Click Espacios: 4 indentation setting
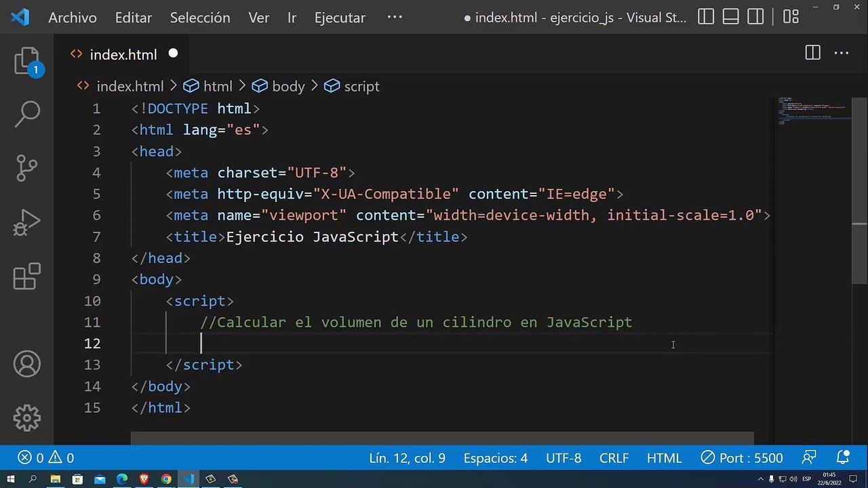 pyautogui.click(x=495, y=458)
